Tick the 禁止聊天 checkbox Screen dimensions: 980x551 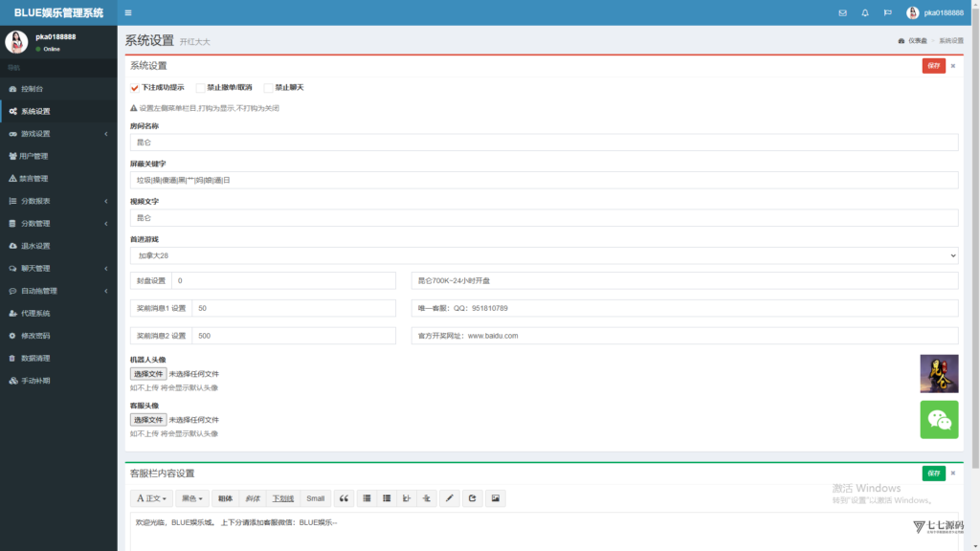pyautogui.click(x=268, y=88)
